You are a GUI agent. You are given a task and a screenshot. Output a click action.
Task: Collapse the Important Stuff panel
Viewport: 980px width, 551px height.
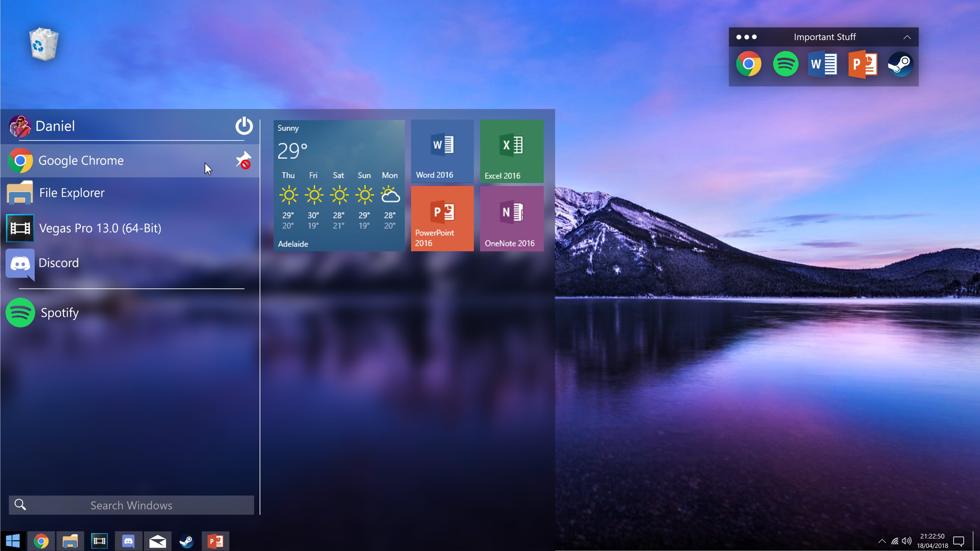click(x=907, y=37)
